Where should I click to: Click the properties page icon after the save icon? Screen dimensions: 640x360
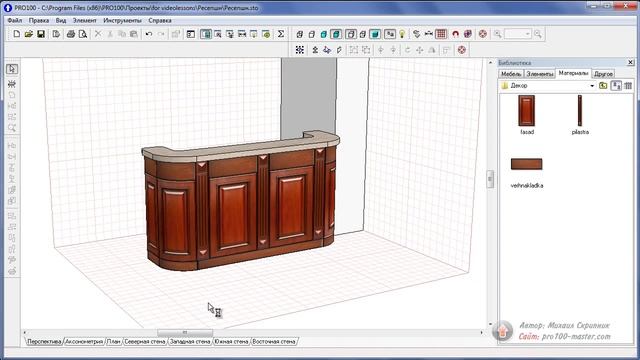[56, 34]
